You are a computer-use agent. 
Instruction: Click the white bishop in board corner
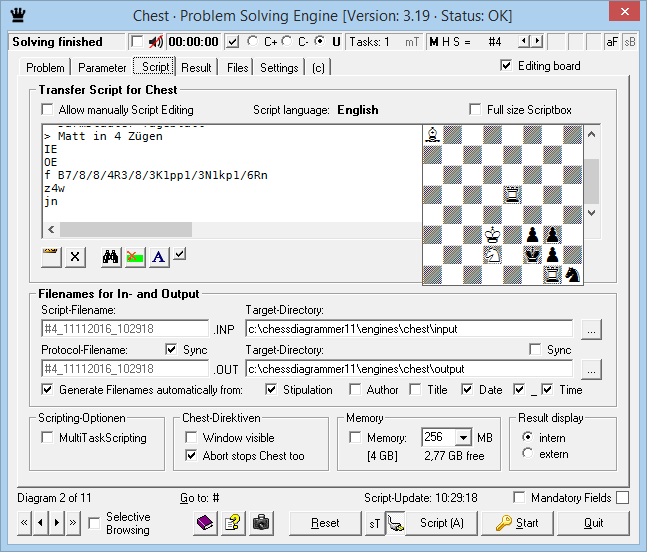[x=432, y=134]
